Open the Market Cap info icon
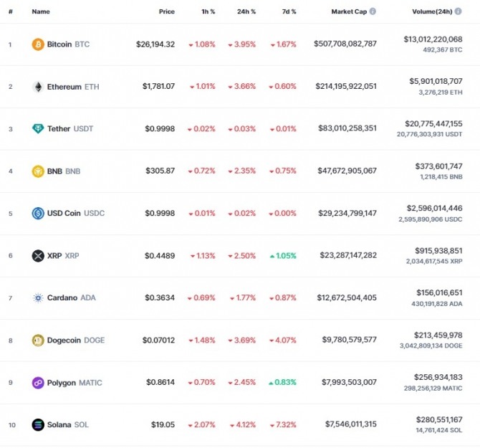 [x=373, y=11]
